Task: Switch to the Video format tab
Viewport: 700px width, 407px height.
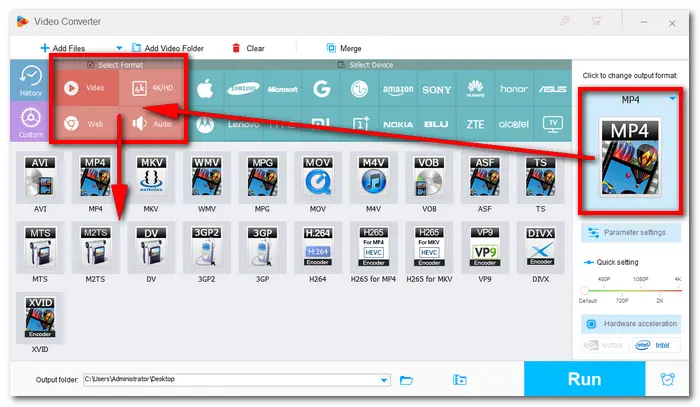Action: click(x=85, y=88)
